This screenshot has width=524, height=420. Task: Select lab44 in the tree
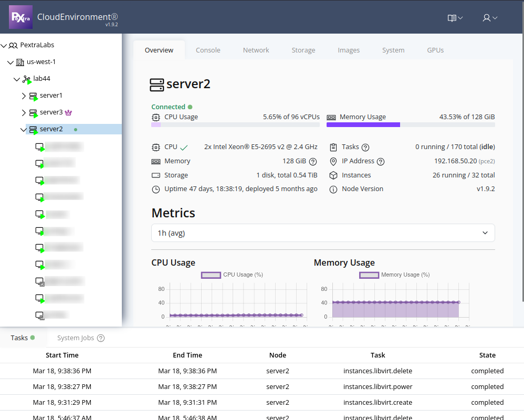coord(42,79)
